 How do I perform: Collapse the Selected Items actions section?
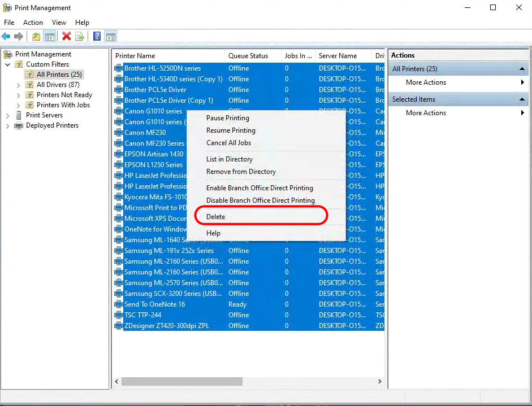522,99
